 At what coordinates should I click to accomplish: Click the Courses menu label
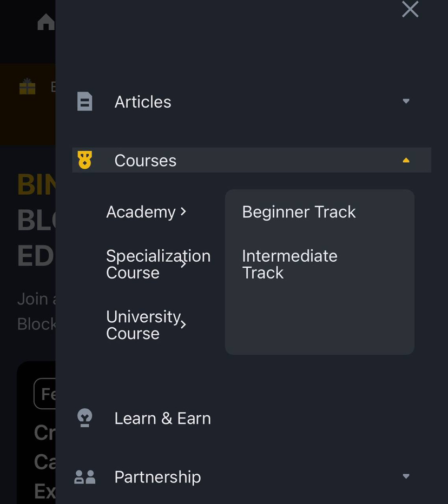pyautogui.click(x=146, y=161)
